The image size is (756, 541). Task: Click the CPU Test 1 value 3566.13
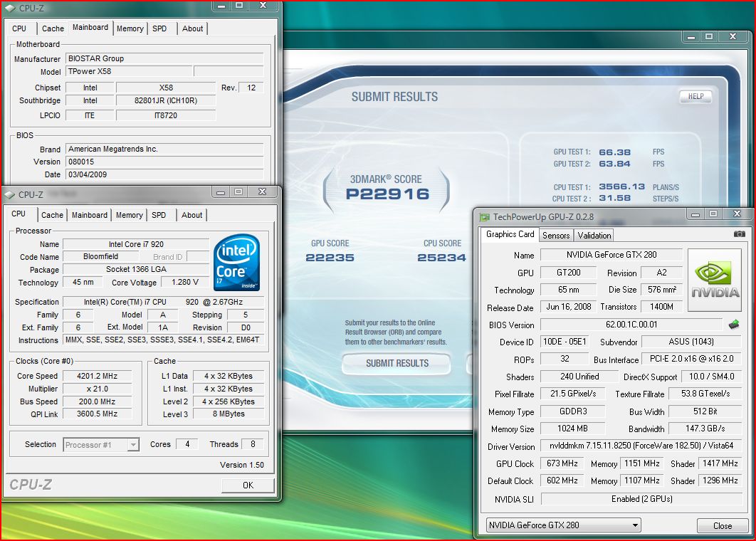click(x=622, y=187)
